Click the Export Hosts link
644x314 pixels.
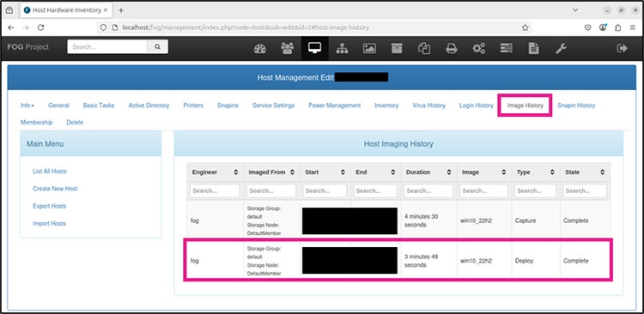tap(49, 206)
